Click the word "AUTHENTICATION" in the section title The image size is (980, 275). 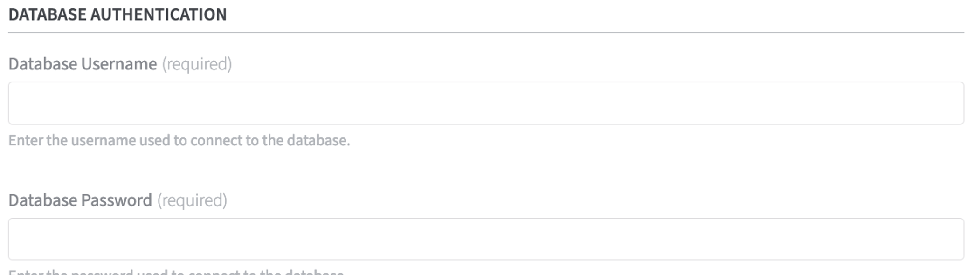[x=159, y=14]
